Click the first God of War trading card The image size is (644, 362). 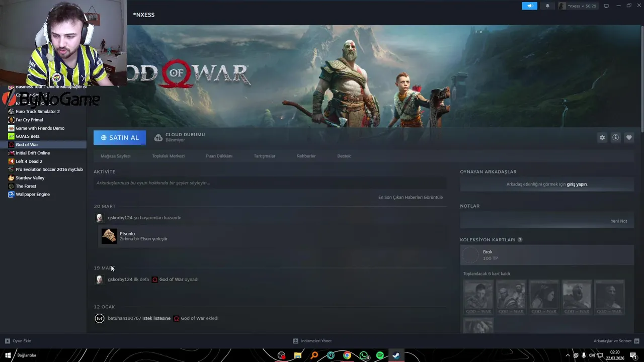pyautogui.click(x=478, y=297)
